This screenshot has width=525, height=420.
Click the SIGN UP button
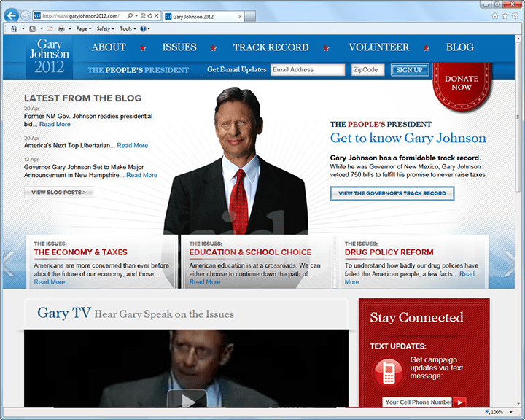pos(410,70)
